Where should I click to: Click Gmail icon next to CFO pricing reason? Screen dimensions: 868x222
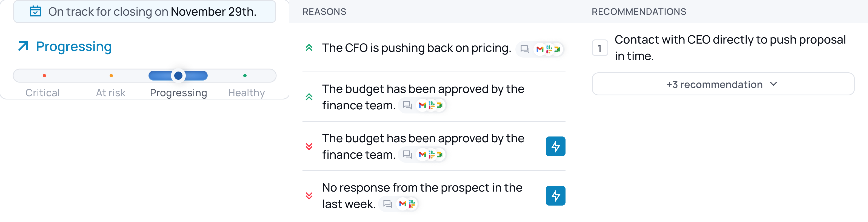click(x=540, y=49)
